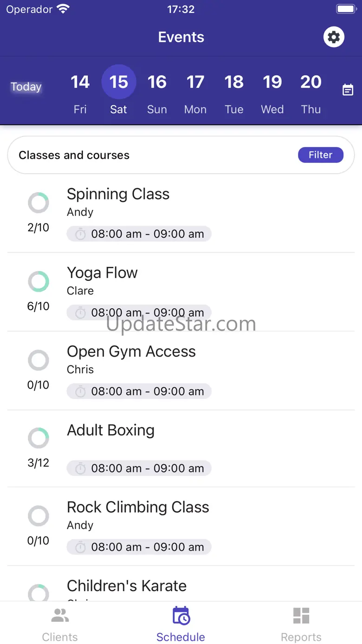Click Spinning Class 08:00 am time chip
The height and width of the screenshot is (644, 362).
(139, 234)
